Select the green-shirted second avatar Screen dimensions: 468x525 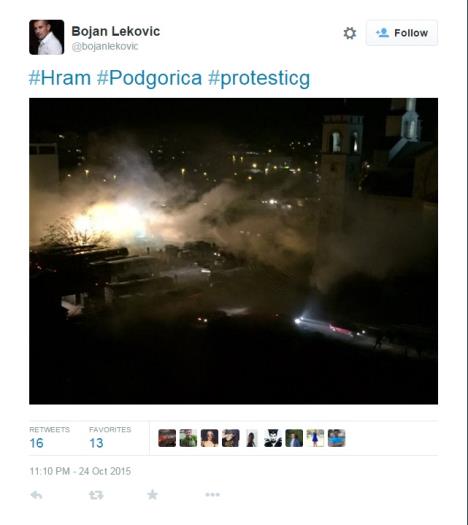[188, 438]
